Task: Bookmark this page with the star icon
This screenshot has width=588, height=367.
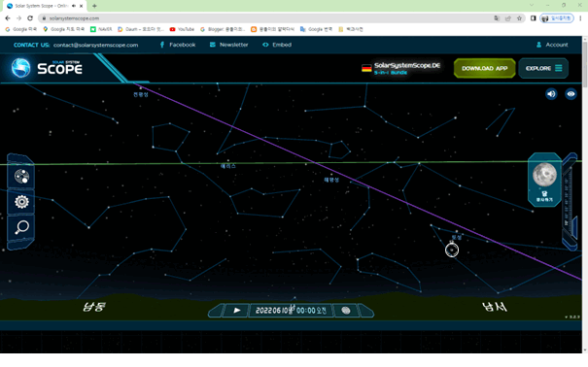Action: pyautogui.click(x=519, y=18)
